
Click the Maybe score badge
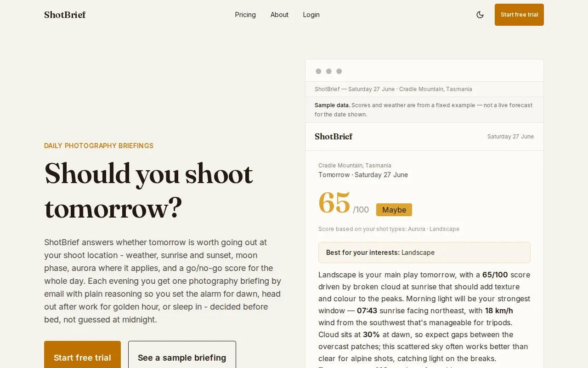click(394, 210)
